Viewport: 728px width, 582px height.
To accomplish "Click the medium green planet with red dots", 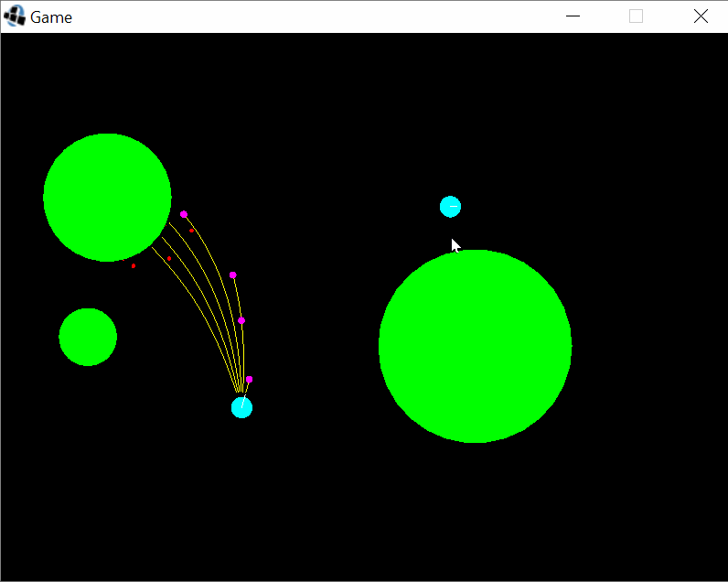I will click(x=107, y=198).
